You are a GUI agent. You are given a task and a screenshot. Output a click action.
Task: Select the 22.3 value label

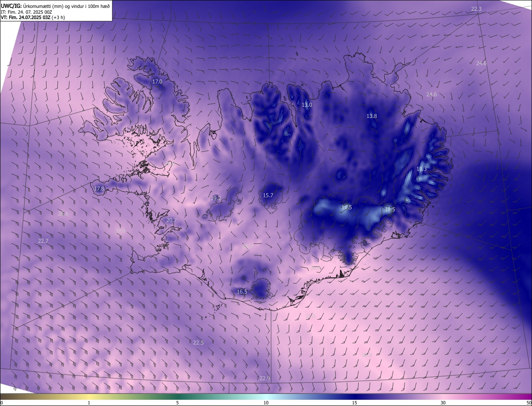click(x=476, y=9)
